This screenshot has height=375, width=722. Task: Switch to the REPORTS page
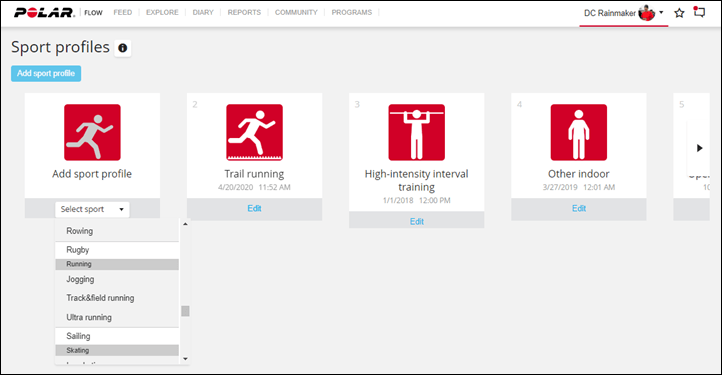coord(244,12)
